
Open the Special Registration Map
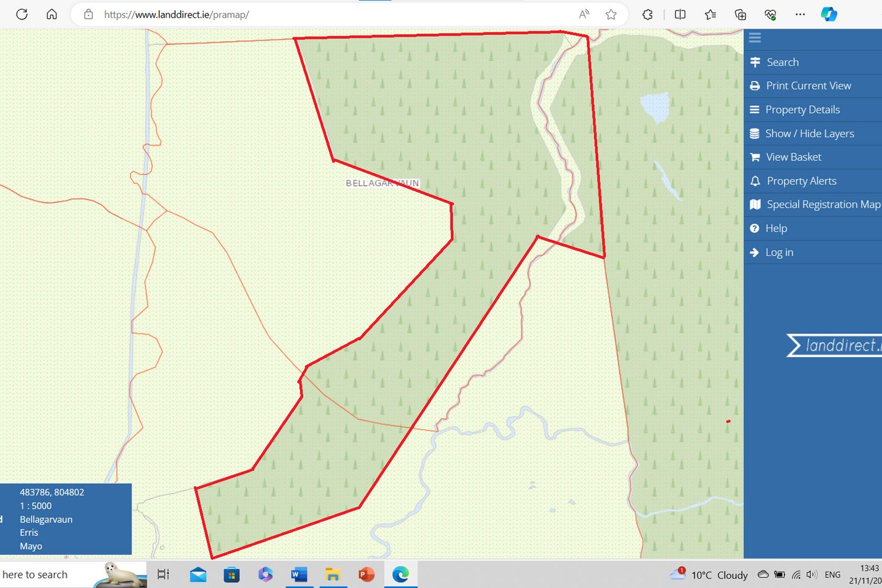[x=823, y=205]
